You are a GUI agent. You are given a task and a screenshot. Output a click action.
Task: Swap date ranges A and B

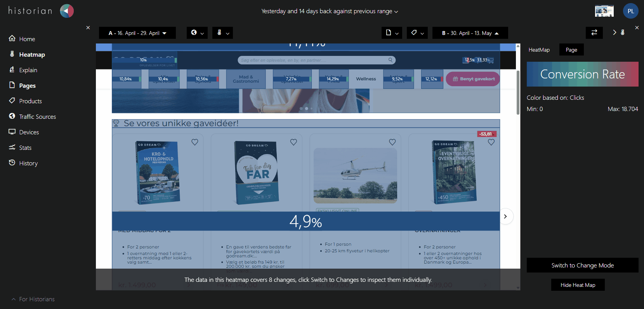pos(594,33)
